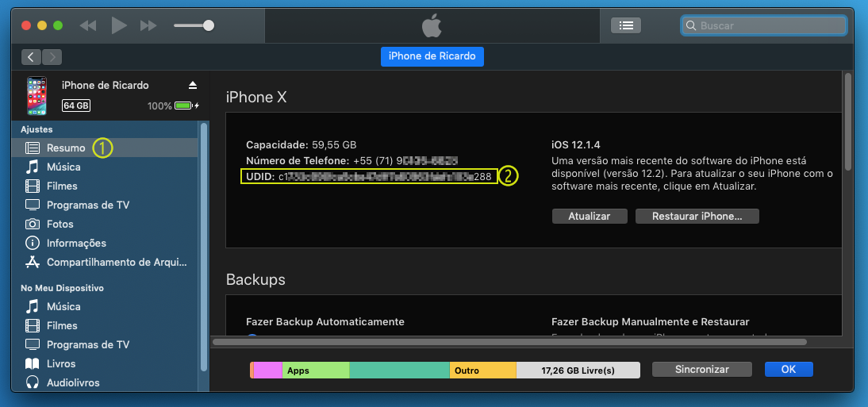The width and height of the screenshot is (868, 407).
Task: Click the Capacidade 59,55 GB text
Action: (x=301, y=145)
